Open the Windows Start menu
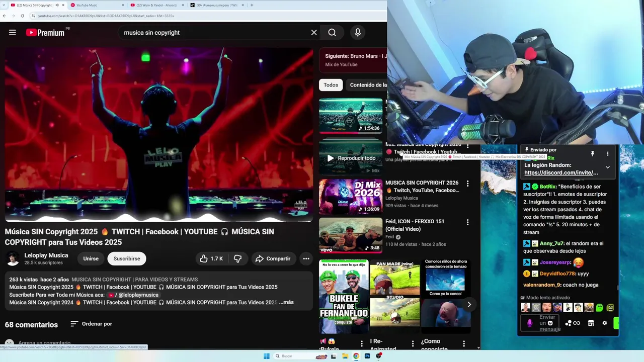This screenshot has height=362, width=644. [266, 356]
